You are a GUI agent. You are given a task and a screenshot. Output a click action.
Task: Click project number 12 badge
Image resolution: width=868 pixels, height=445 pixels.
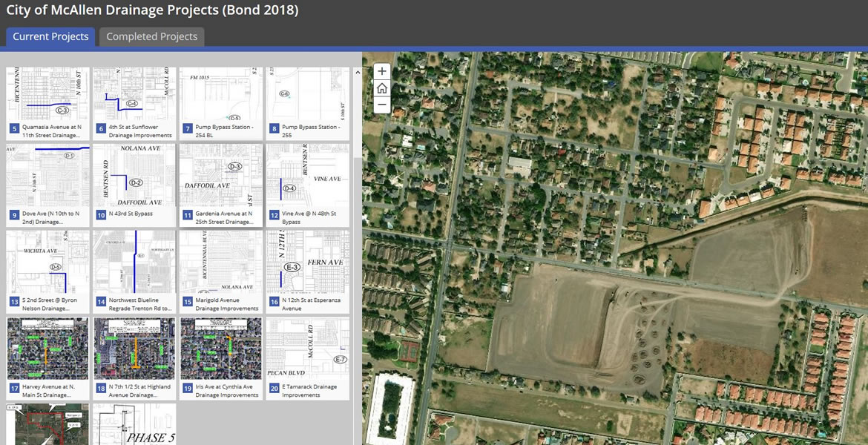(x=274, y=215)
